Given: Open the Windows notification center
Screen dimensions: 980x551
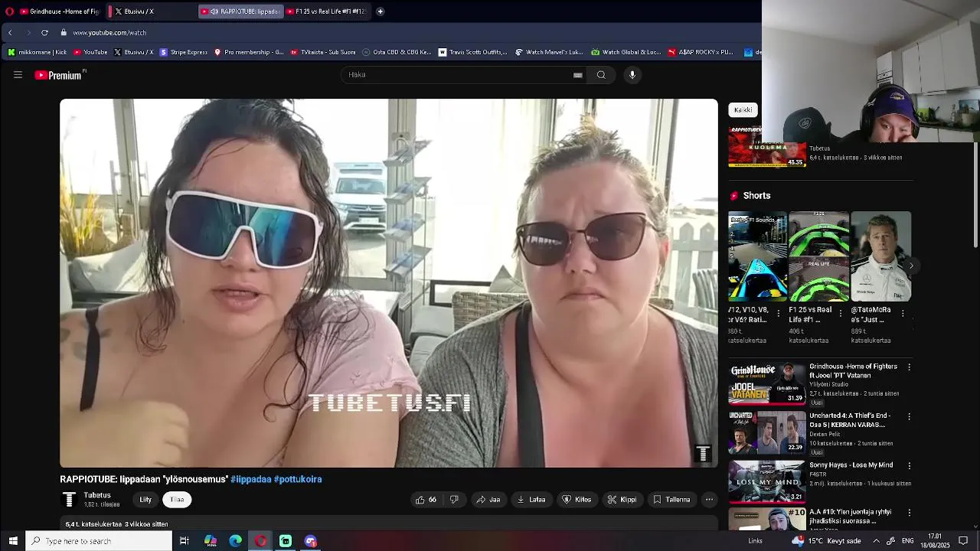Looking at the screenshot, I should [x=963, y=541].
